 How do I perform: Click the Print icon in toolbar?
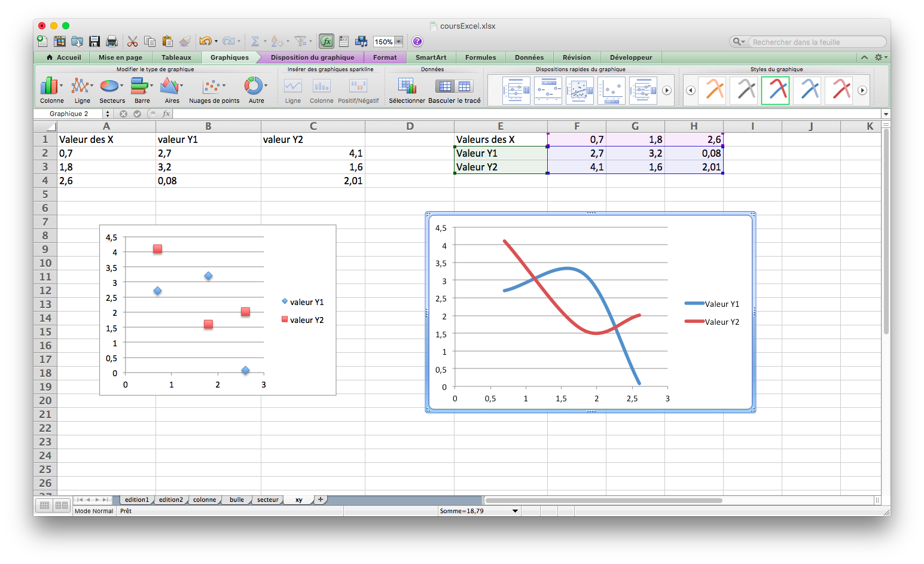pos(112,41)
